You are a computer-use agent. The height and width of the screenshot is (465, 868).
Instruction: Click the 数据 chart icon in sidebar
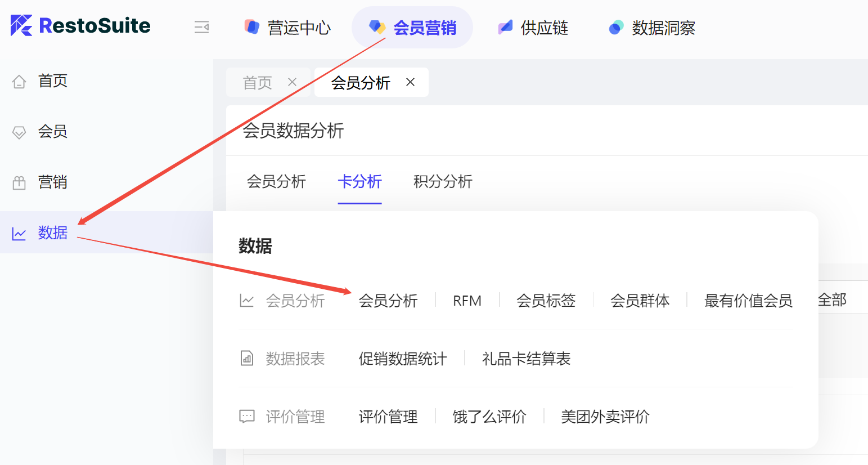(x=19, y=234)
